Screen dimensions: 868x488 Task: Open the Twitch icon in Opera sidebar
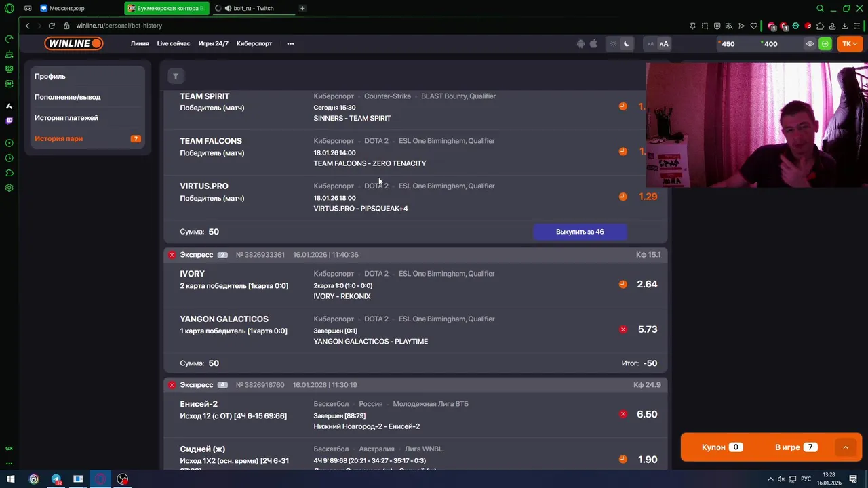[x=9, y=121]
